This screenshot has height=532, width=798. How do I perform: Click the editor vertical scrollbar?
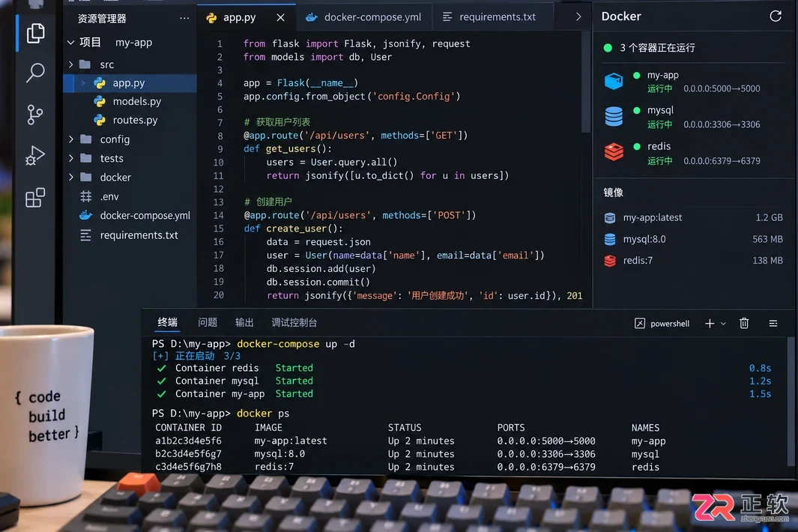tap(586, 82)
